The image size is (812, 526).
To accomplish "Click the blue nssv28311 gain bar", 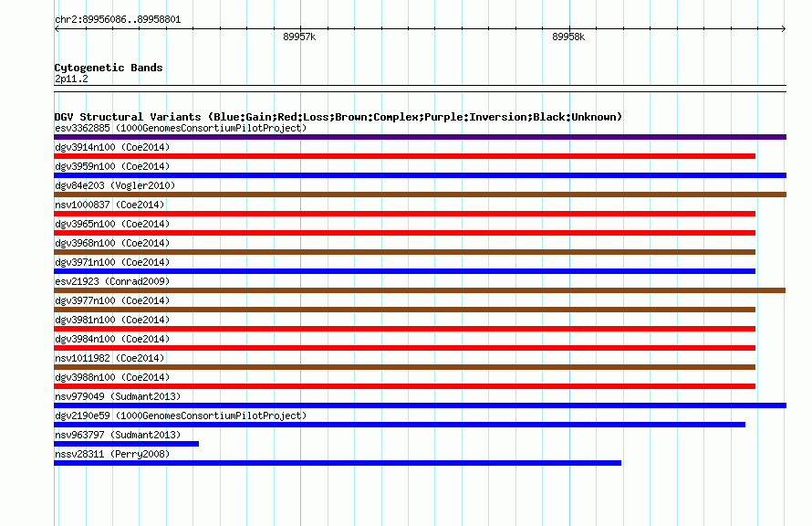I will click(338, 463).
